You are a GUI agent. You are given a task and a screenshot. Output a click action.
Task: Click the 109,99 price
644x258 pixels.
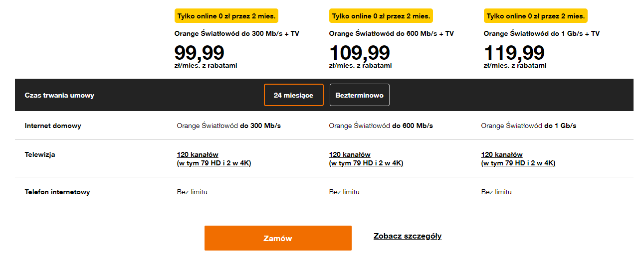(360, 52)
